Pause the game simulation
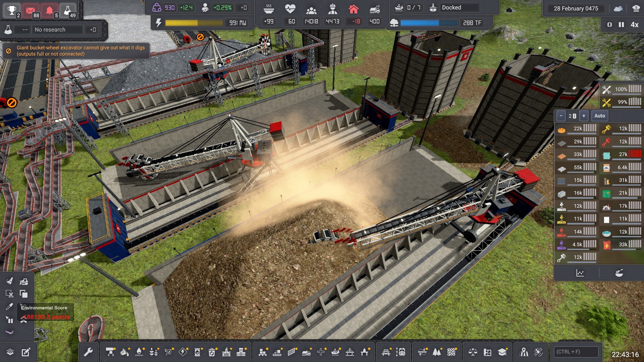The width and height of the screenshot is (644, 362). [621, 24]
